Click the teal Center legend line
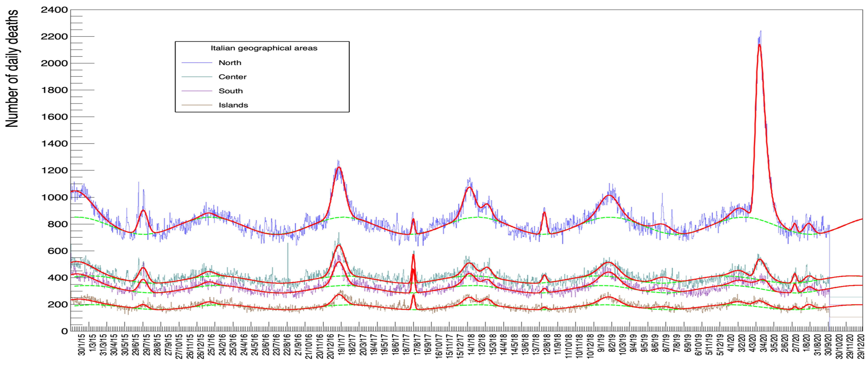 [197, 77]
